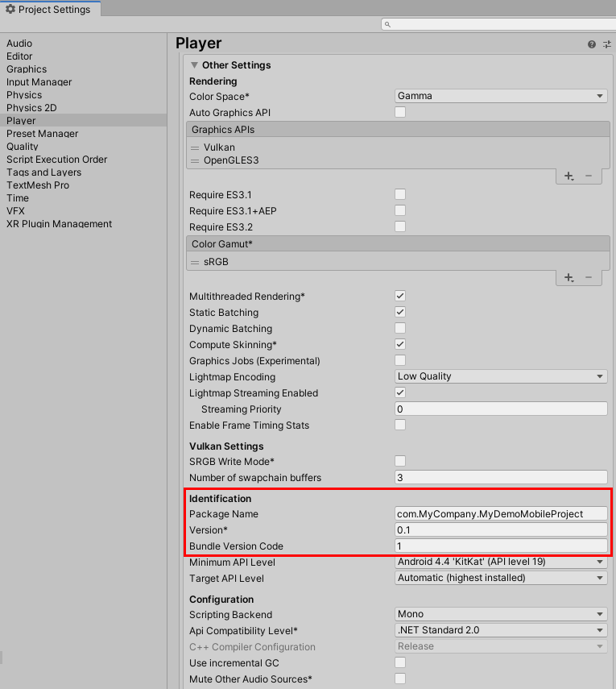This screenshot has width=616, height=689.
Task: Open the Color Space dropdown
Action: point(501,96)
